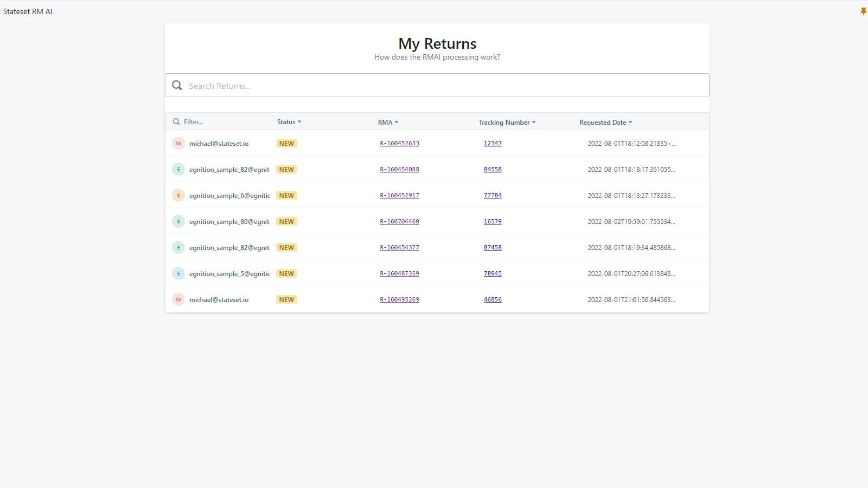Open RMA link R-160454377
Image resolution: width=868 pixels, height=488 pixels.
pyautogui.click(x=399, y=247)
